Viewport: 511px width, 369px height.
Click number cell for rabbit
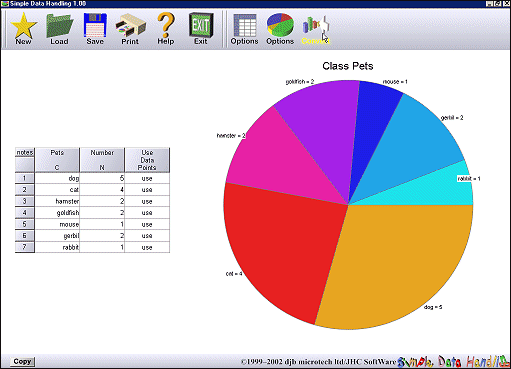coord(102,247)
